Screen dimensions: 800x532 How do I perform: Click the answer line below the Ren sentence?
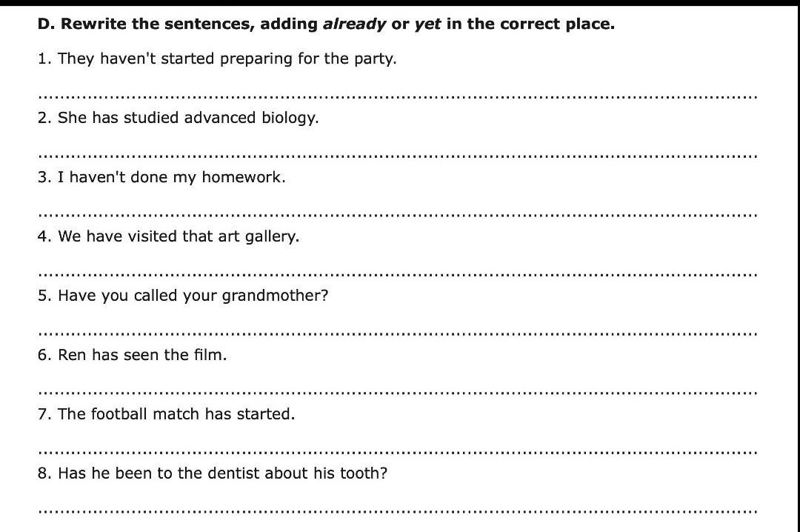pyautogui.click(x=397, y=393)
